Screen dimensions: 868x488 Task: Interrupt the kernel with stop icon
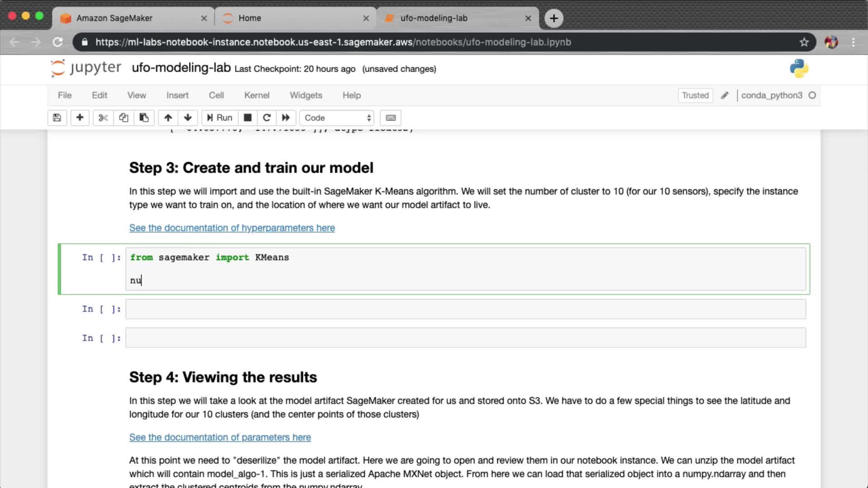247,118
